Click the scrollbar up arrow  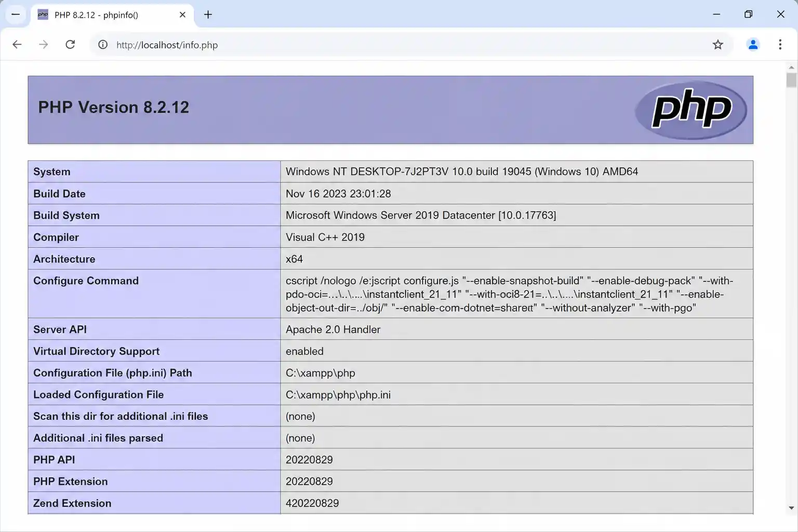pyautogui.click(x=791, y=68)
